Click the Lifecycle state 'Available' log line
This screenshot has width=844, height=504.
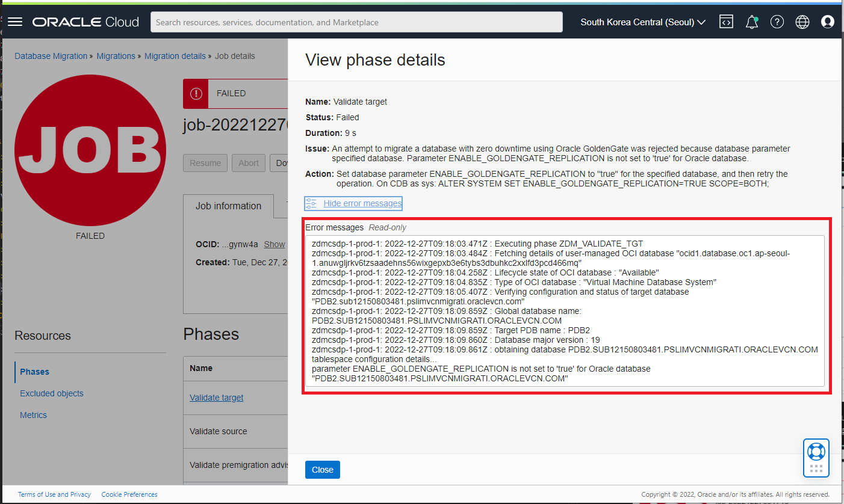pyautogui.click(x=485, y=272)
